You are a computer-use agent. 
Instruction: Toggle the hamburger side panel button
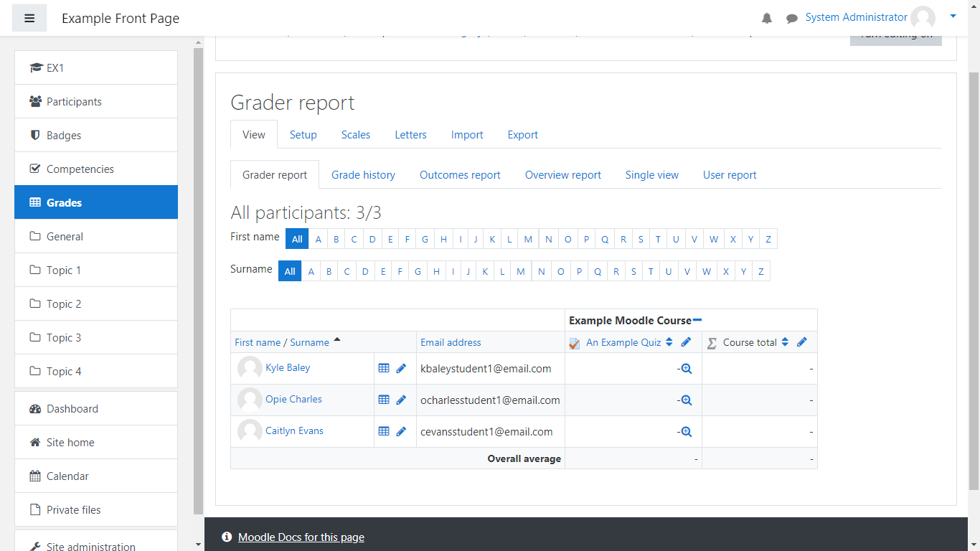pos(29,18)
